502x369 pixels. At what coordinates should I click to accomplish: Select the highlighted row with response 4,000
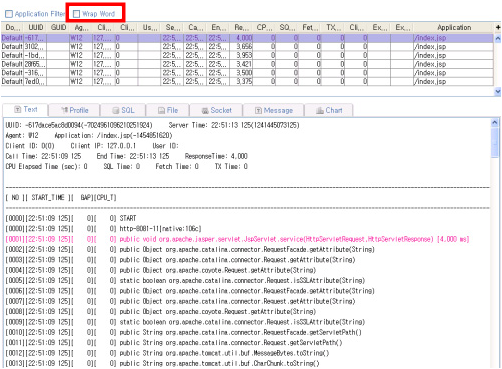(x=247, y=38)
